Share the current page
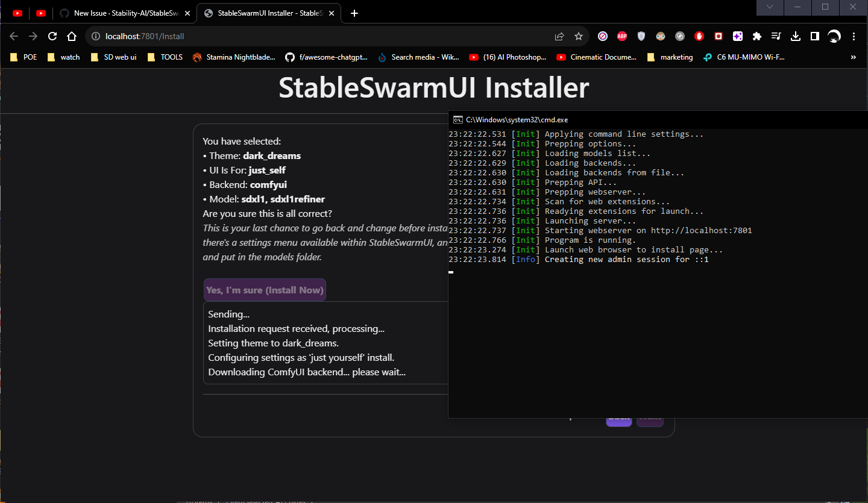 pyautogui.click(x=559, y=36)
